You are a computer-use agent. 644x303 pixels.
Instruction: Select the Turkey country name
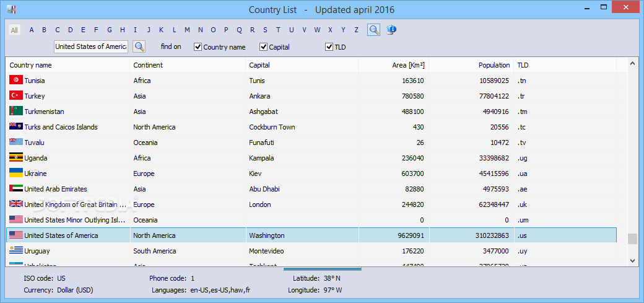(x=35, y=96)
